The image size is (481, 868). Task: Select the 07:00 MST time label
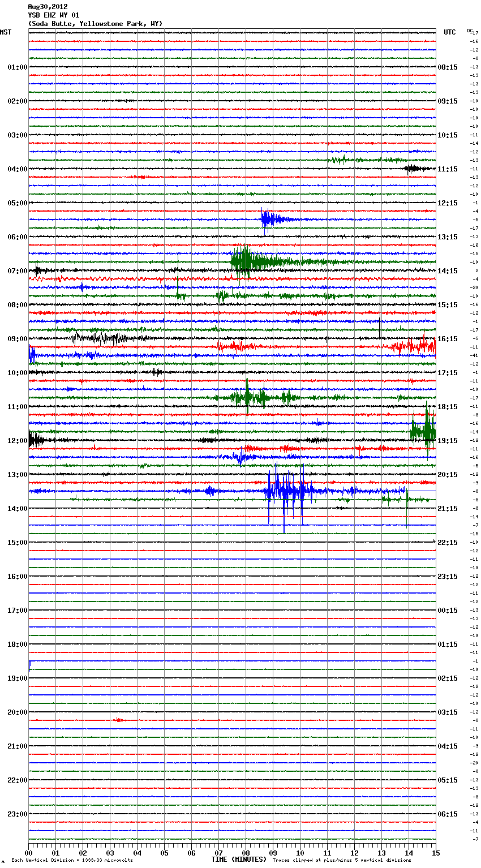click(17, 271)
